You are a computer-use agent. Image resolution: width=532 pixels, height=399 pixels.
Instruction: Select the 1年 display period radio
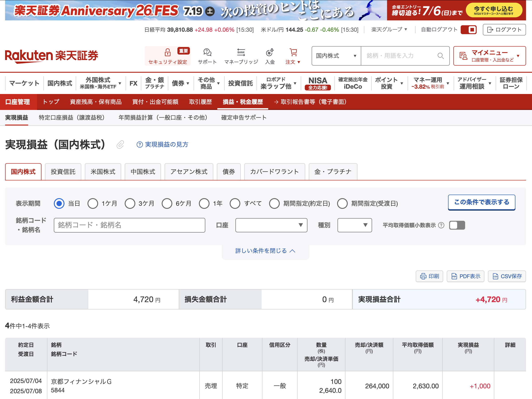(x=204, y=203)
